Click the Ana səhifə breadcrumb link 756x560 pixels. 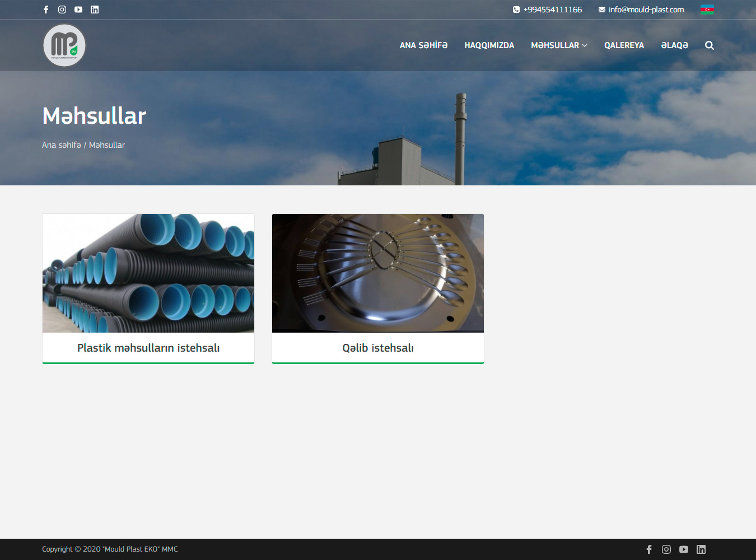(x=61, y=145)
